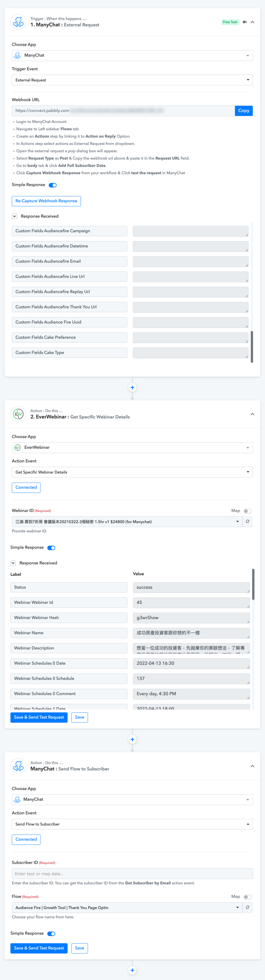
Task: Collapse Response Received in EverWebinar step
Action: click(13, 563)
